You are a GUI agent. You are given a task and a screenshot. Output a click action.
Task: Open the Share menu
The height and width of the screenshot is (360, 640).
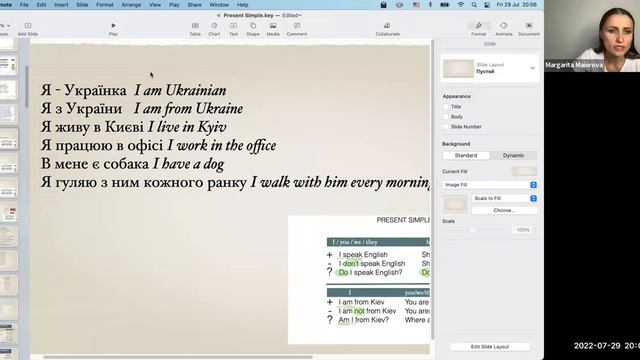click(194, 5)
